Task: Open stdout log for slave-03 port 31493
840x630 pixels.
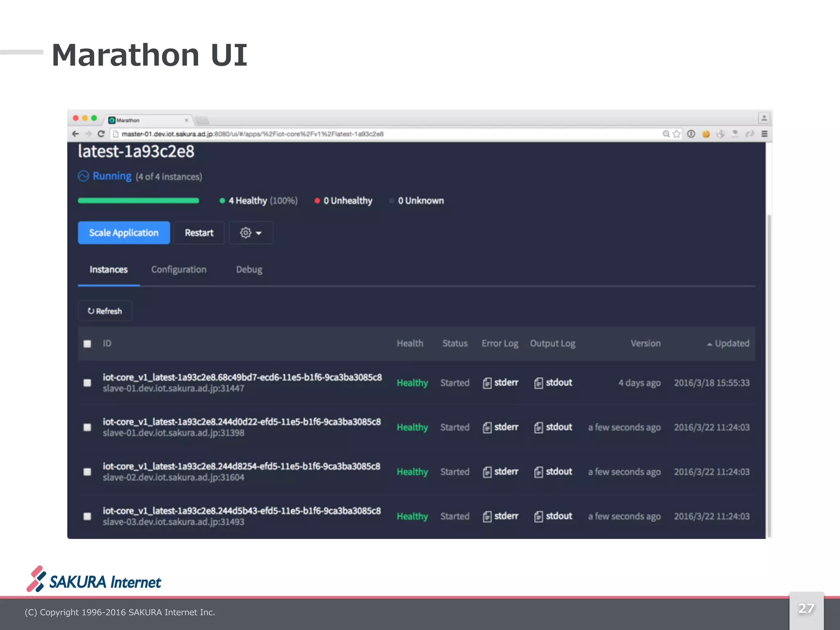Action: click(553, 516)
